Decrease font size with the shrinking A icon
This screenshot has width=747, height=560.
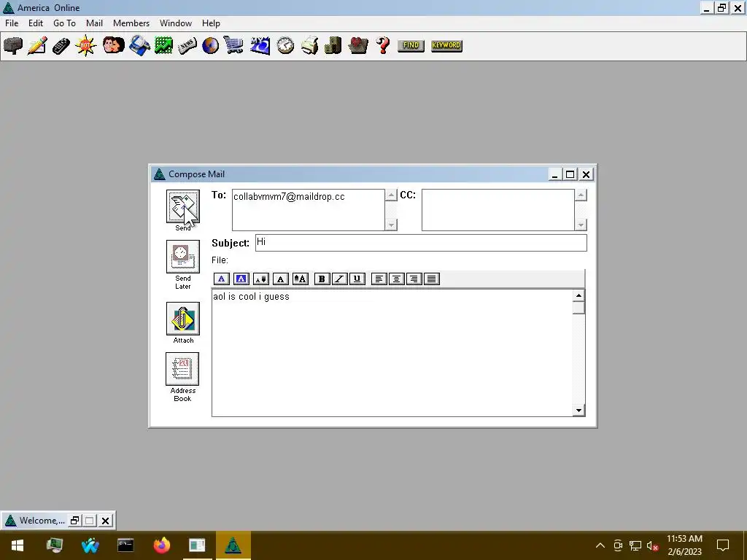261,279
